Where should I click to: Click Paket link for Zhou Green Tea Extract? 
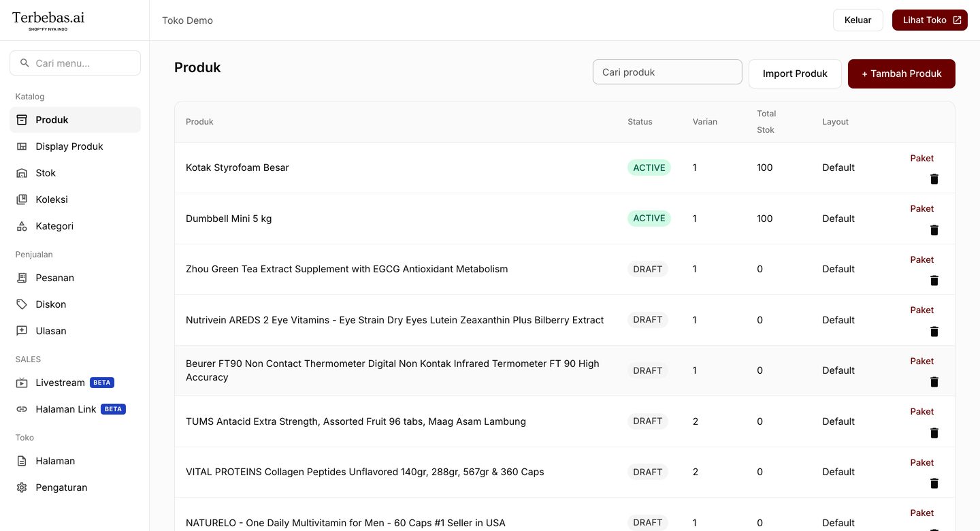(x=922, y=259)
